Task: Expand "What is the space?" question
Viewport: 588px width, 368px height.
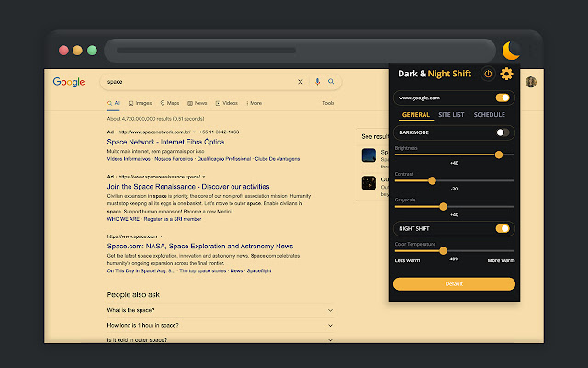Action: click(220, 311)
